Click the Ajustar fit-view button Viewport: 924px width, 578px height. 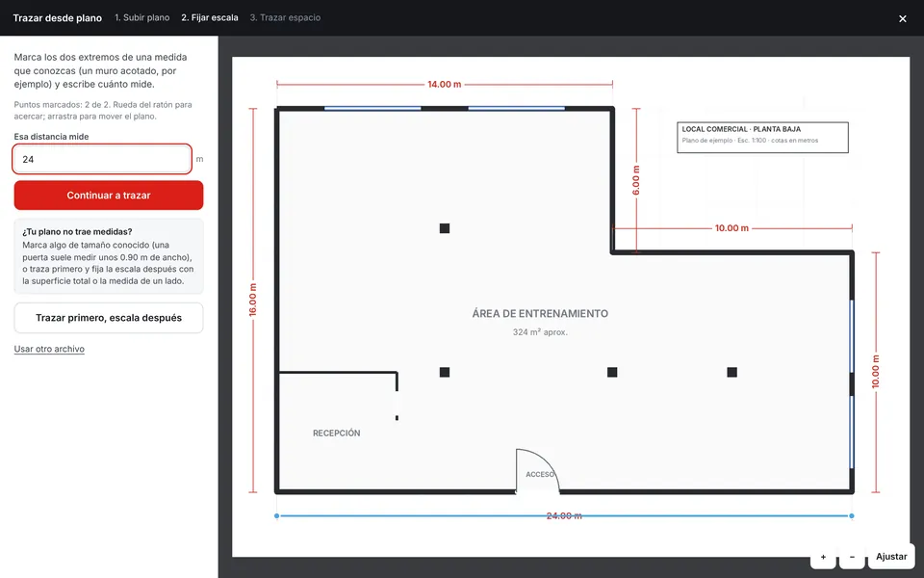[891, 557]
